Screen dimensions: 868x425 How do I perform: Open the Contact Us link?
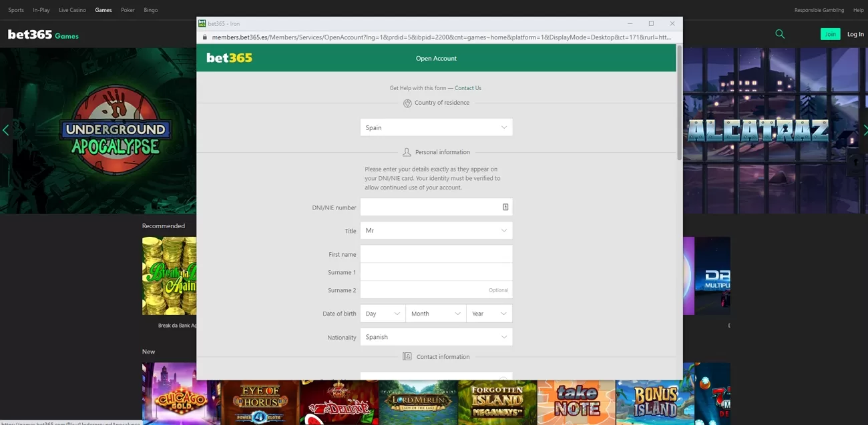pos(468,88)
